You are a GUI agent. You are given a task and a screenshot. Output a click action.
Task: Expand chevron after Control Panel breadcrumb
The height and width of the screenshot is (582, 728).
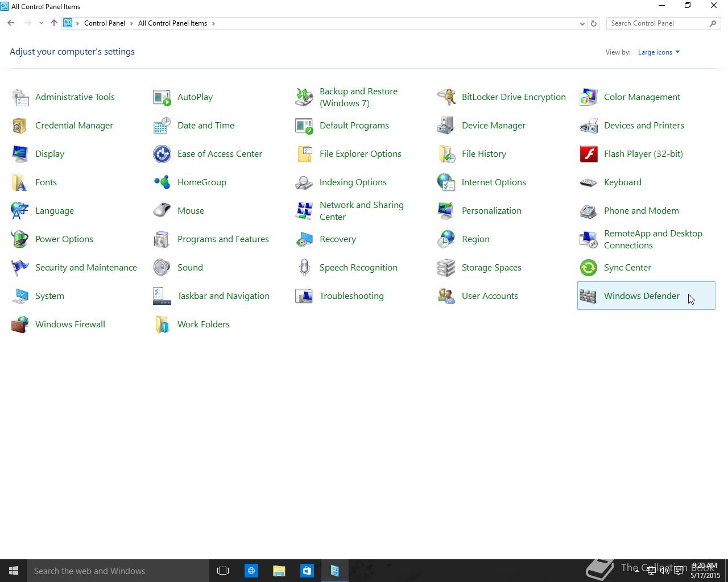(x=131, y=23)
